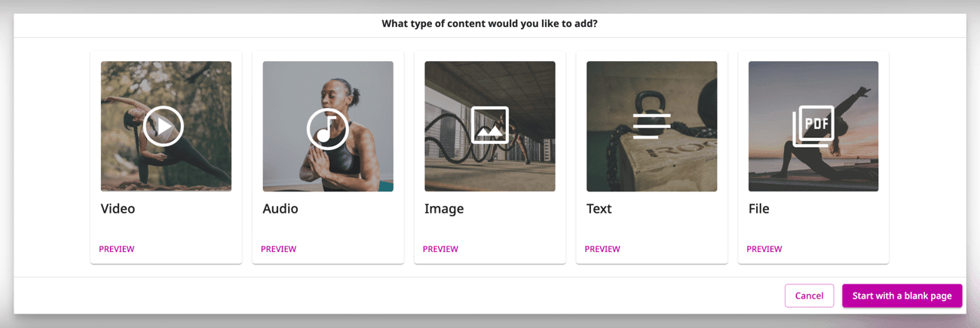The image size is (980, 328).
Task: Open preview for Audio content
Action: point(279,249)
